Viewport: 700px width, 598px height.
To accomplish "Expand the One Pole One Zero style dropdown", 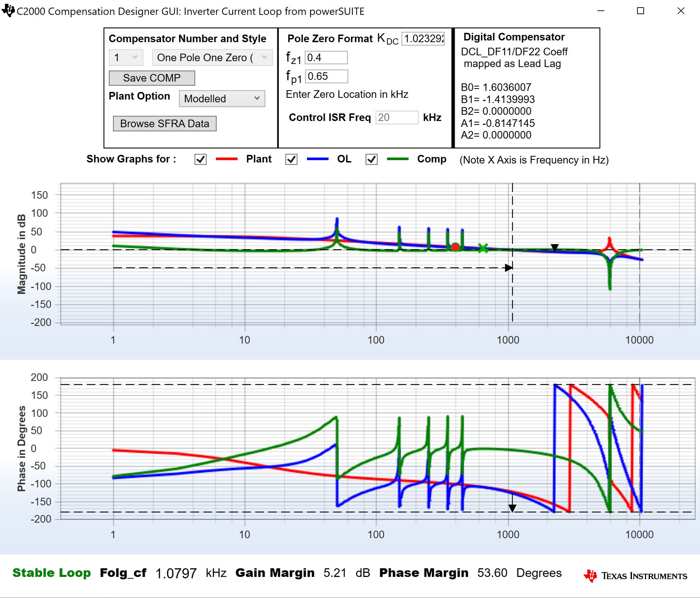I will click(x=212, y=57).
